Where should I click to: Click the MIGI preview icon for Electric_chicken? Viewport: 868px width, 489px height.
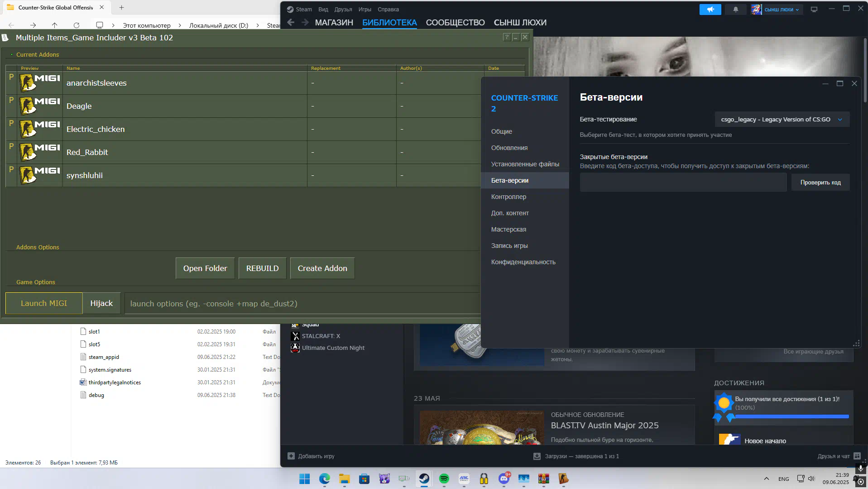click(40, 129)
